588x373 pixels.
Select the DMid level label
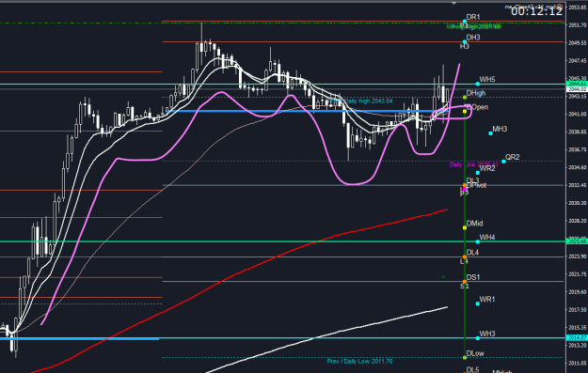[474, 224]
